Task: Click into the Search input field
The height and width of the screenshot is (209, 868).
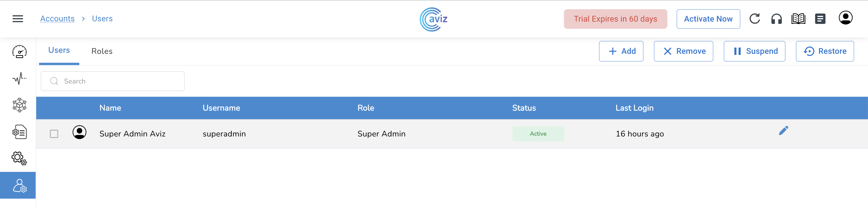Action: tap(118, 81)
